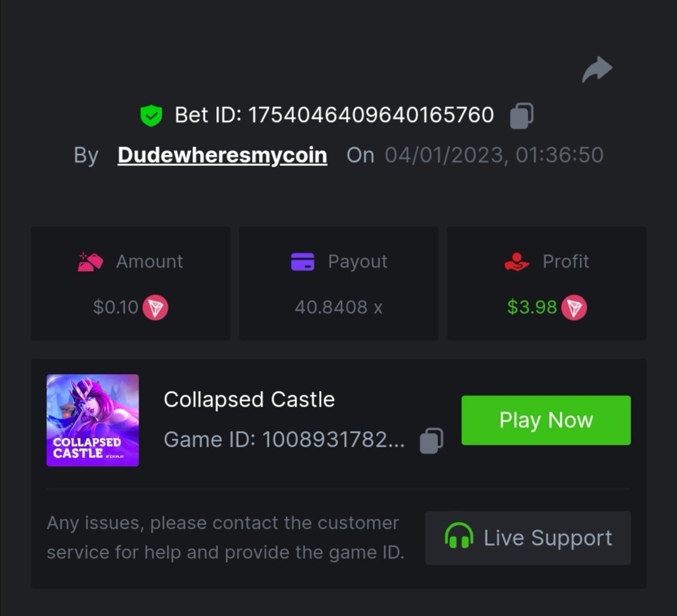
Task: Click the TRON coin icon beside $0.10
Action: pos(155,308)
